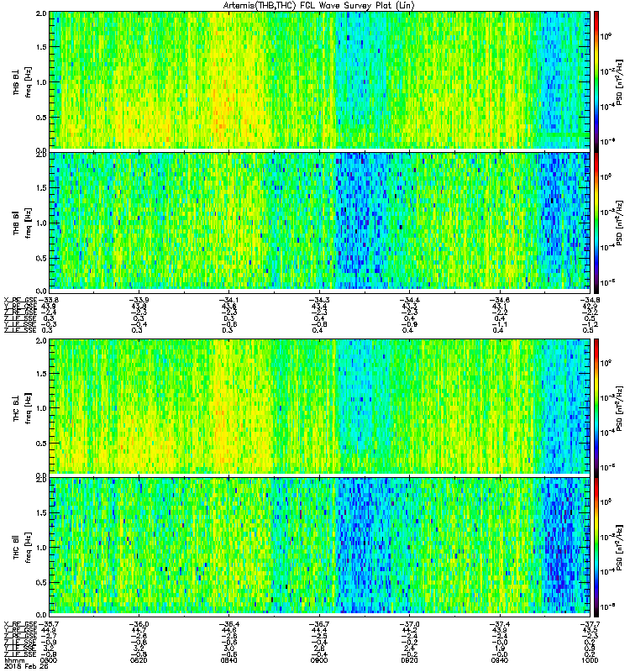630x672 pixels.
Task: Click the 'THC B⊥ freq [Hz]' axis label
Action: click(22, 407)
